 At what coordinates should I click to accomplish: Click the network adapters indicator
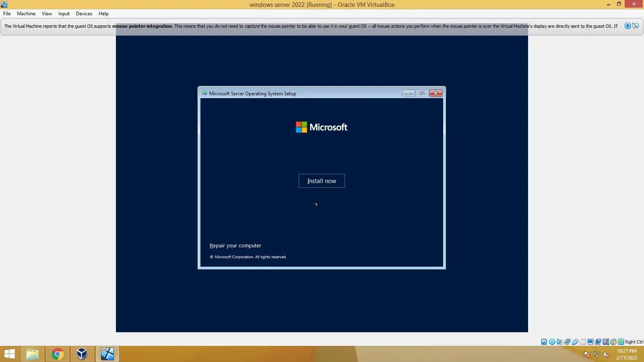coord(567,342)
